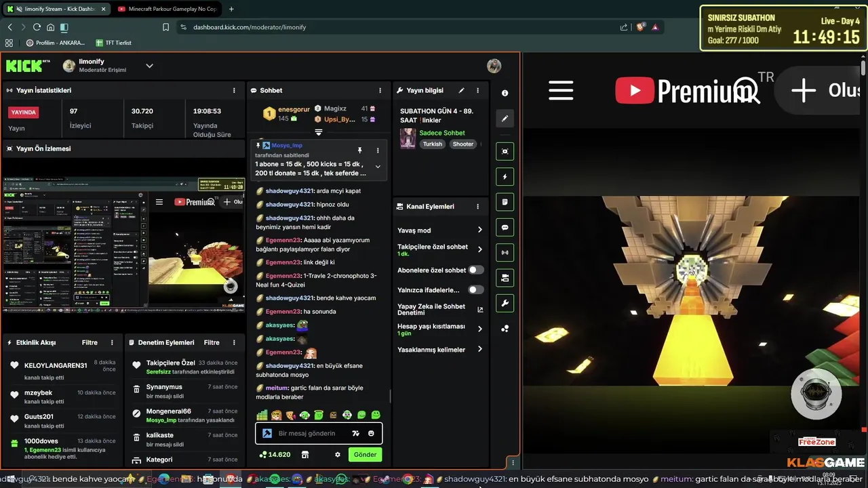The height and width of the screenshot is (488, 868).
Task: Click KELOYLANGAREN31 in activity feed
Action: click(56, 365)
